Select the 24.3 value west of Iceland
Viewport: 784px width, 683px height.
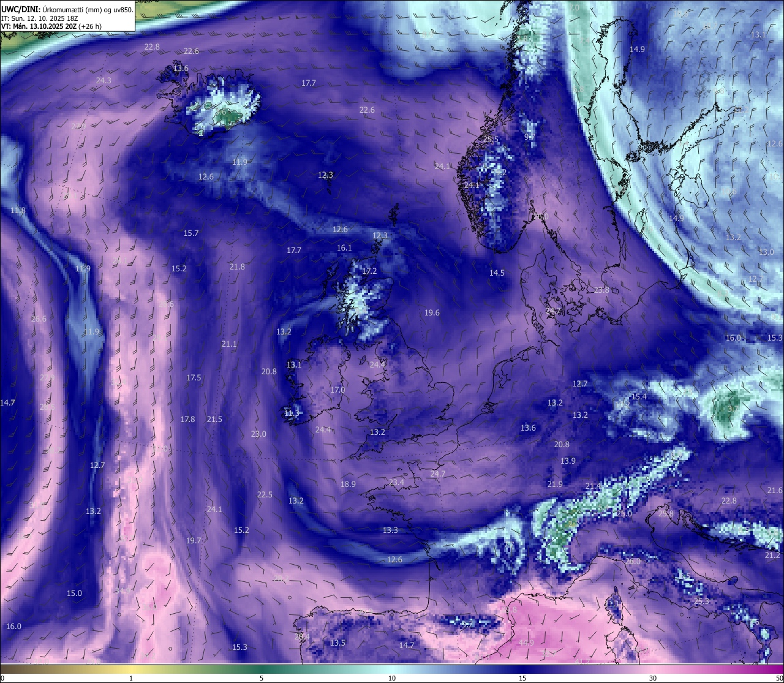[104, 80]
